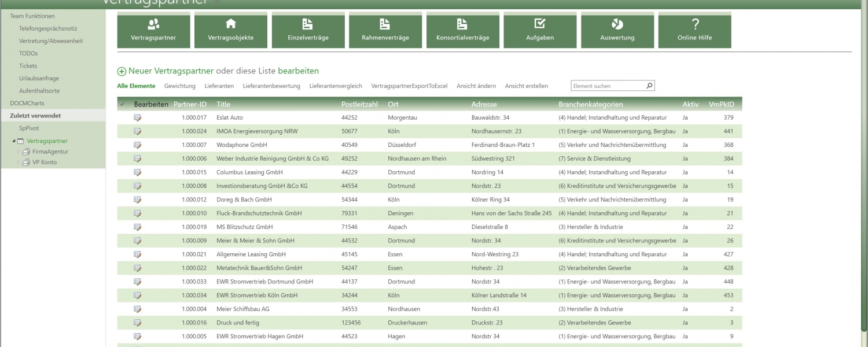The image size is (868, 347).
Task: Switch to the Lieferantenvergleich view
Action: [x=336, y=86]
